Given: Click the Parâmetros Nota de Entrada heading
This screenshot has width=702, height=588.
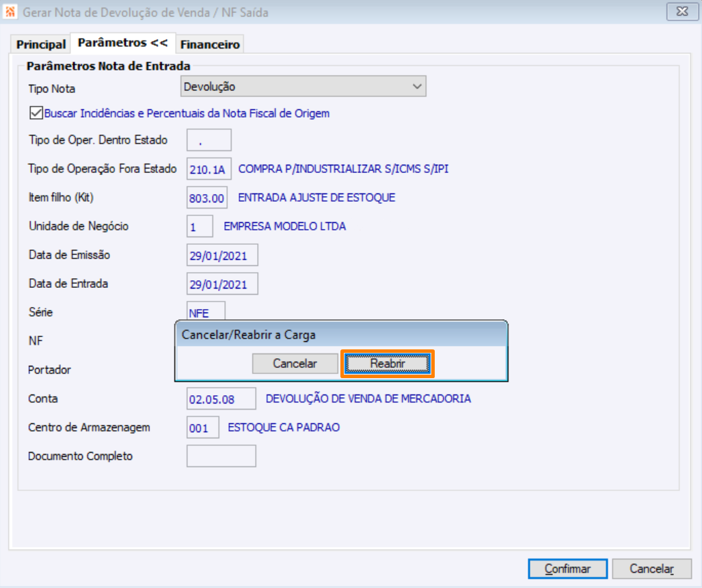Looking at the screenshot, I should (x=109, y=66).
